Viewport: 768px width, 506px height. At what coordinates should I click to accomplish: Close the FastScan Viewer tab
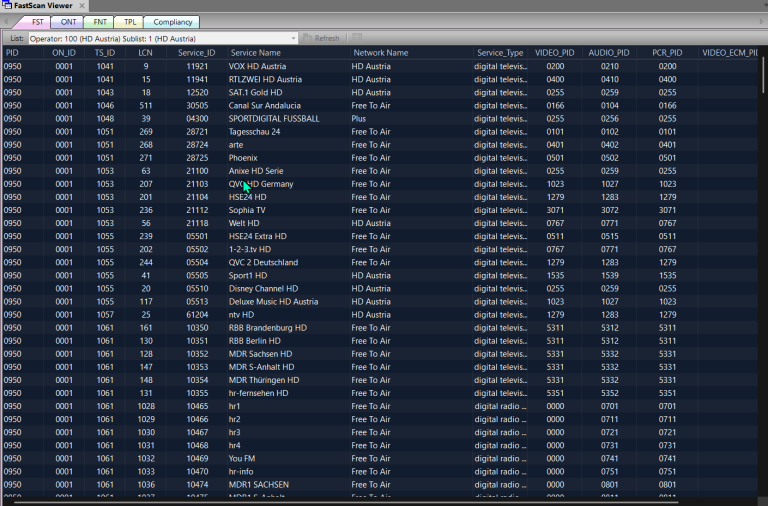pos(82,6)
